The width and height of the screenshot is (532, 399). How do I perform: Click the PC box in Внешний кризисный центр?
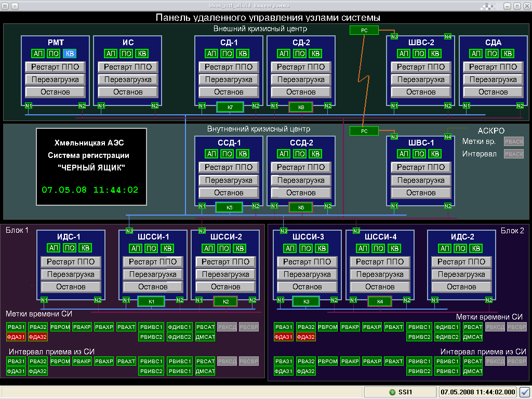[x=364, y=30]
